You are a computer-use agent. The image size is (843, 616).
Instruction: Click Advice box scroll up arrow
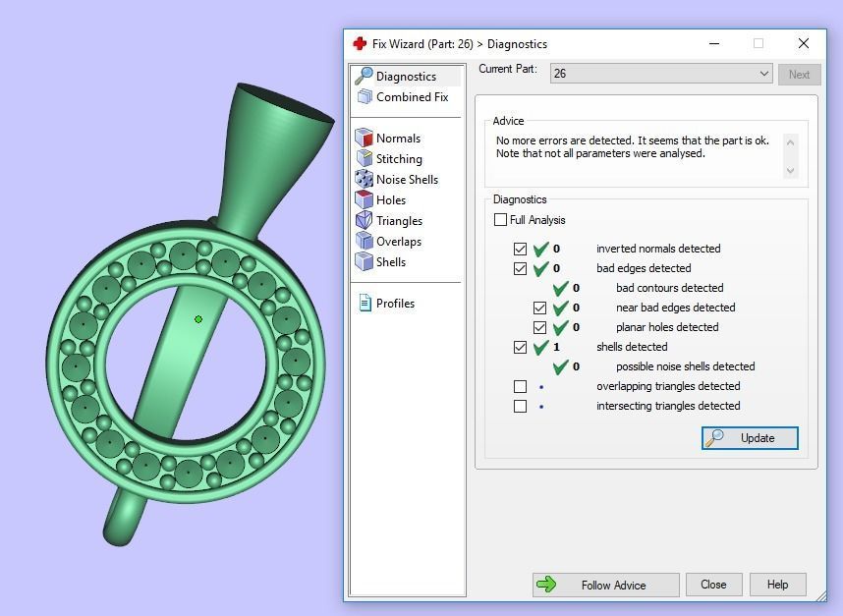tap(790, 142)
